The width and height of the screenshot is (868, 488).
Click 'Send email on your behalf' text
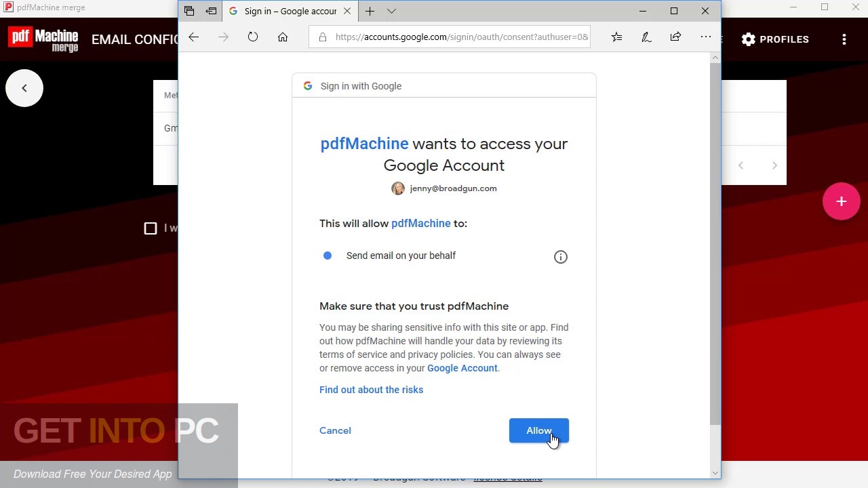(x=401, y=256)
